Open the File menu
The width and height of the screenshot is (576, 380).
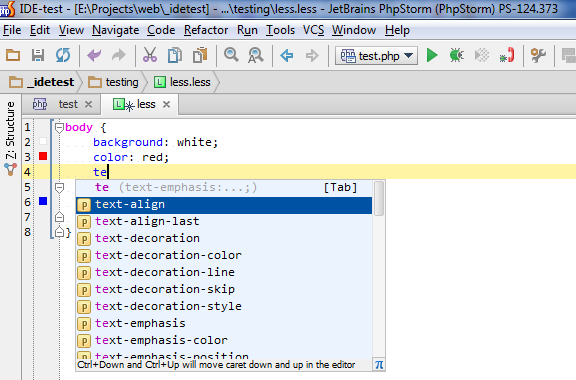[x=12, y=30]
